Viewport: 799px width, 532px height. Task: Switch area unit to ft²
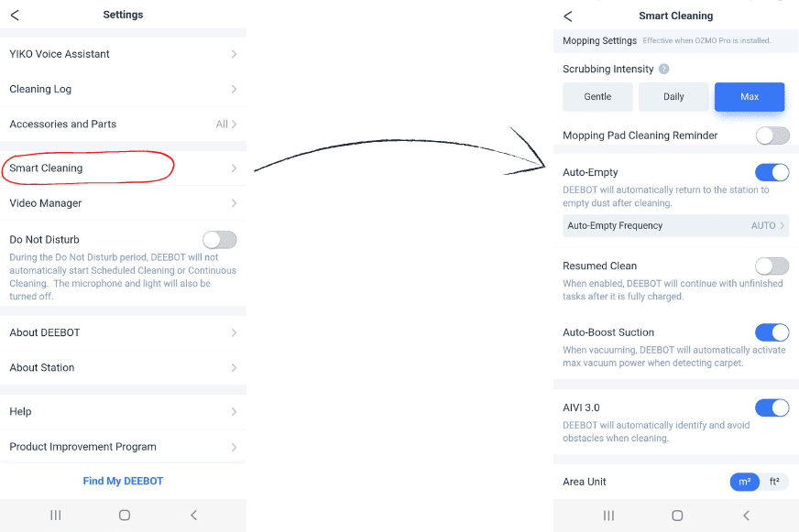pyautogui.click(x=774, y=482)
